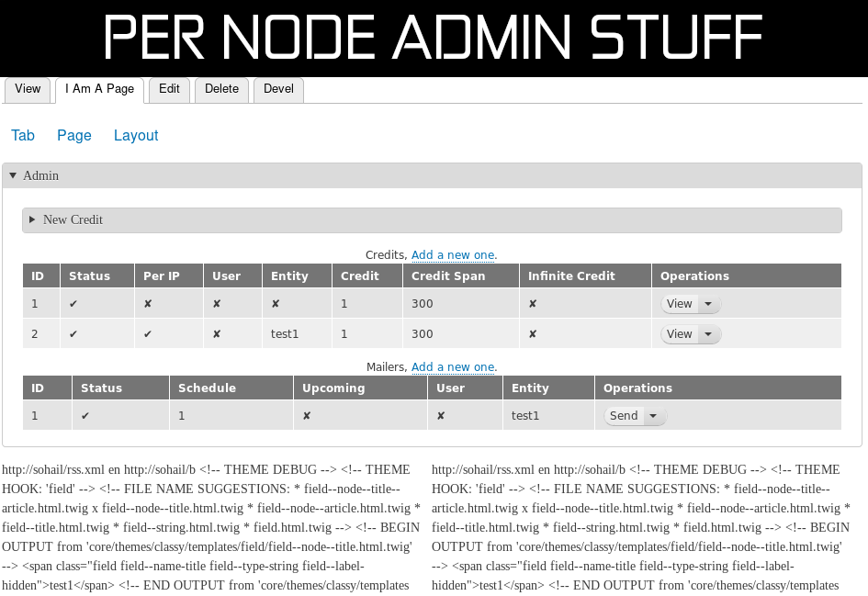Image resolution: width=868 pixels, height=596 pixels.
Task: Click the Infinite Credit column header
Action: pyautogui.click(x=585, y=276)
